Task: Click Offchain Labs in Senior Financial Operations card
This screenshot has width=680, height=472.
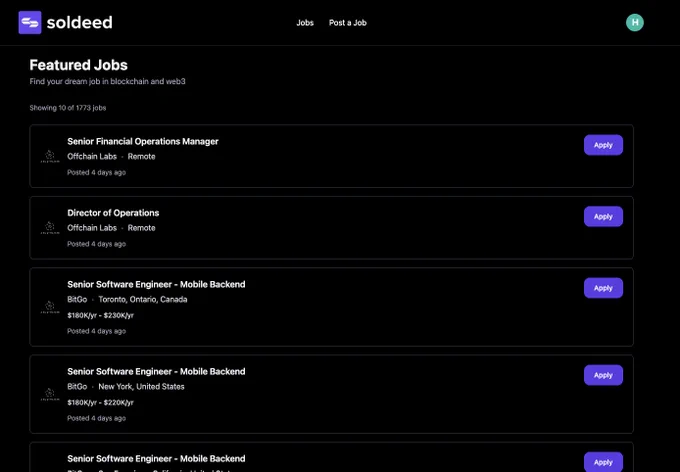Action: click(92, 157)
